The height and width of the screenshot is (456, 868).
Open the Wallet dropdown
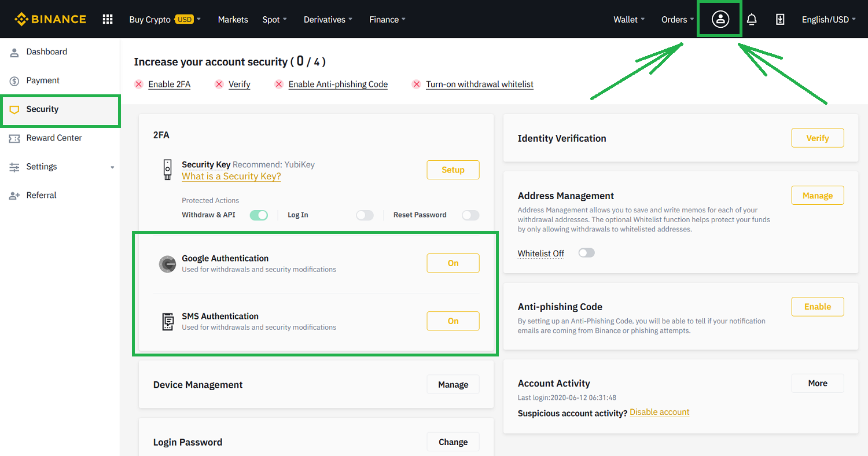[x=629, y=20]
